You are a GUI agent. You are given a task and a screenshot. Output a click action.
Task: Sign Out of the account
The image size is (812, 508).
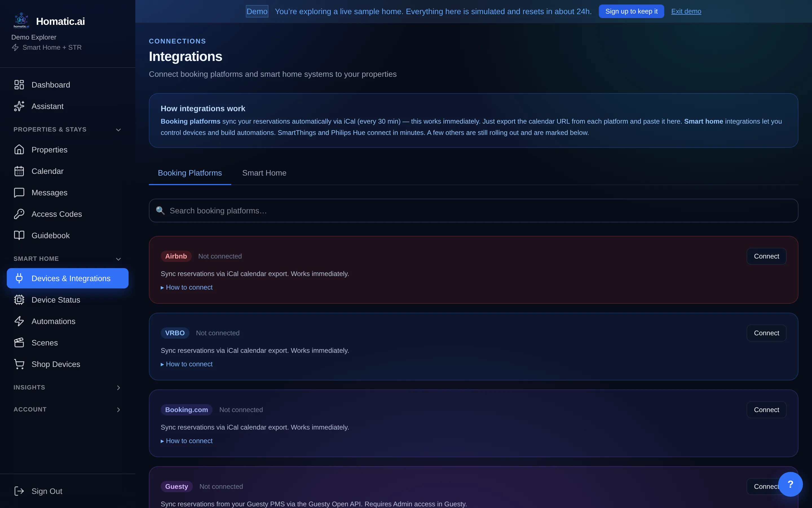(x=67, y=491)
